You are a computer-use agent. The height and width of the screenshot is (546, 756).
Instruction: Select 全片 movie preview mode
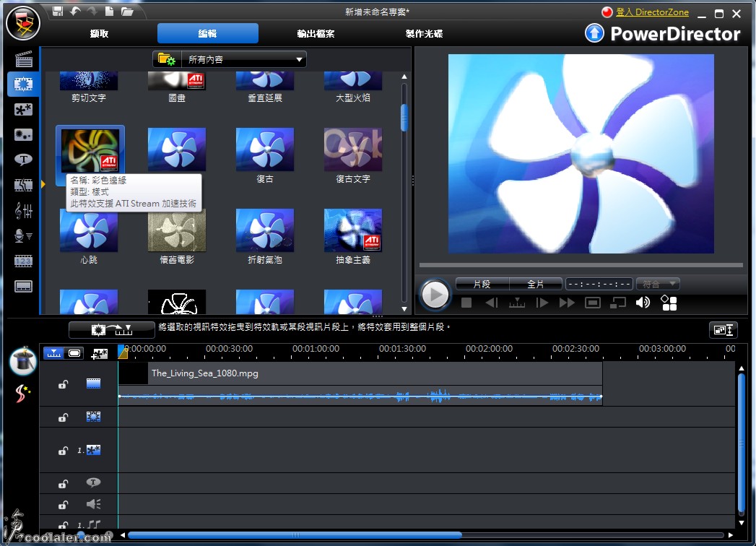point(536,284)
